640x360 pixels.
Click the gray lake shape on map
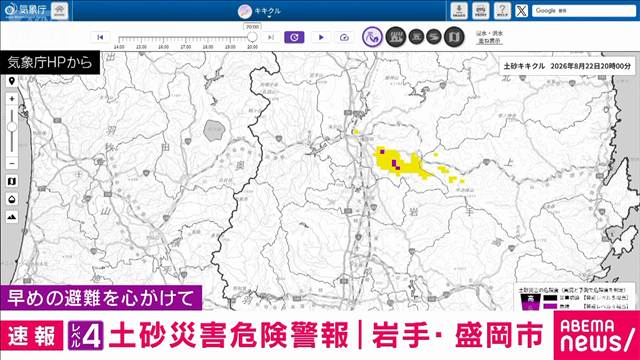[x=214, y=131]
